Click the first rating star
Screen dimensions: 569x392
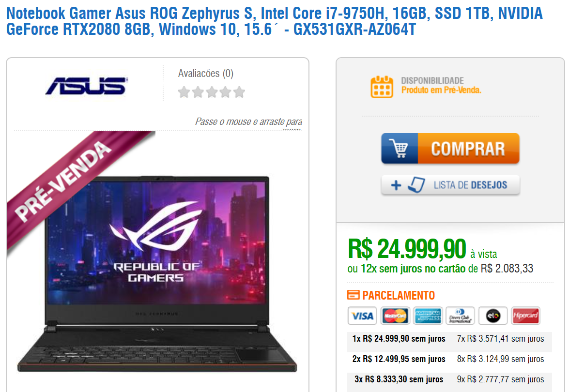[x=184, y=92]
